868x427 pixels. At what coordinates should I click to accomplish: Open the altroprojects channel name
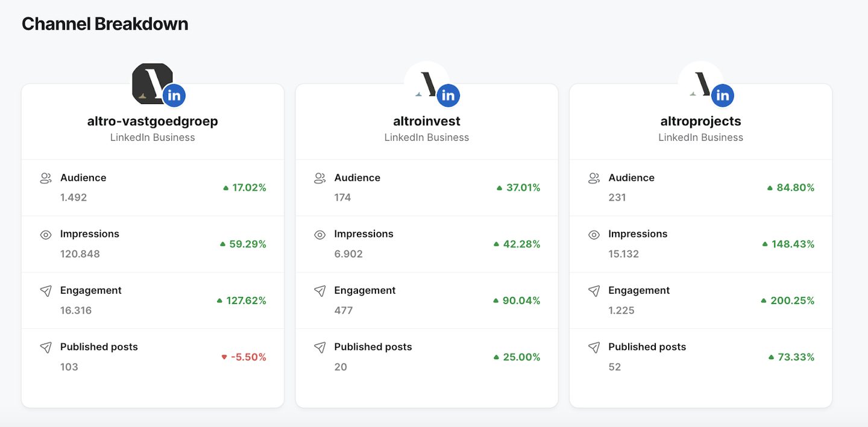[700, 121]
